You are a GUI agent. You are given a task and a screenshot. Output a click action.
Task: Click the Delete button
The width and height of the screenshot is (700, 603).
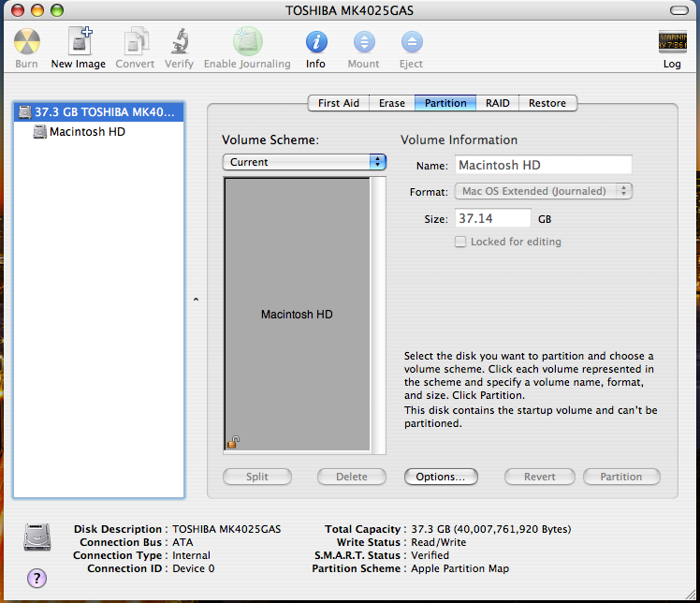tap(352, 477)
